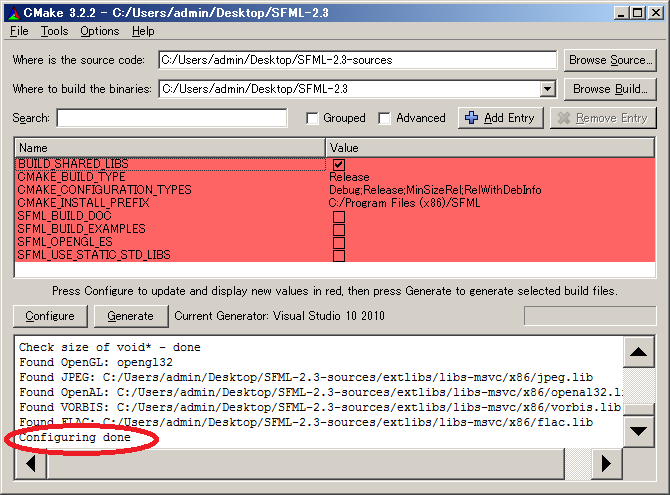Open the Help menu

coord(143,31)
